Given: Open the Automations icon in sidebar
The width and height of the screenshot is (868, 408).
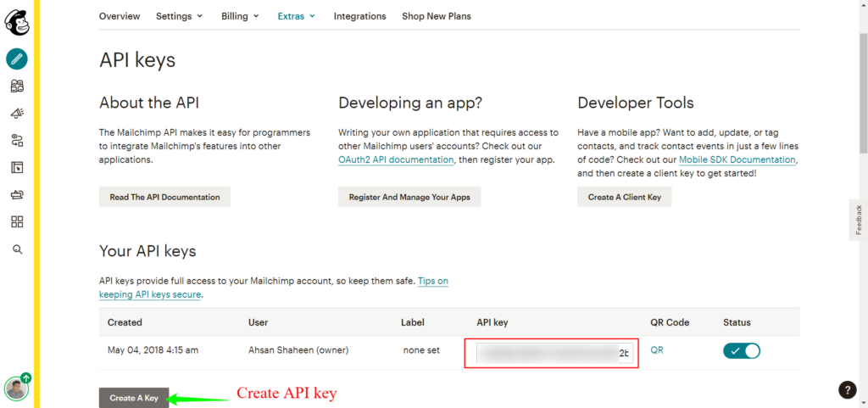Looking at the screenshot, I should tap(17, 141).
